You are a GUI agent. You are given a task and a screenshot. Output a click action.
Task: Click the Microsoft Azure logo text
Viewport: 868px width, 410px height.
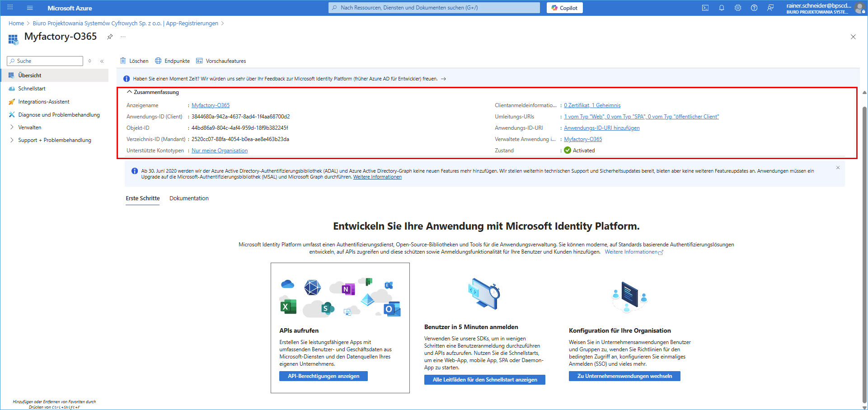click(70, 8)
